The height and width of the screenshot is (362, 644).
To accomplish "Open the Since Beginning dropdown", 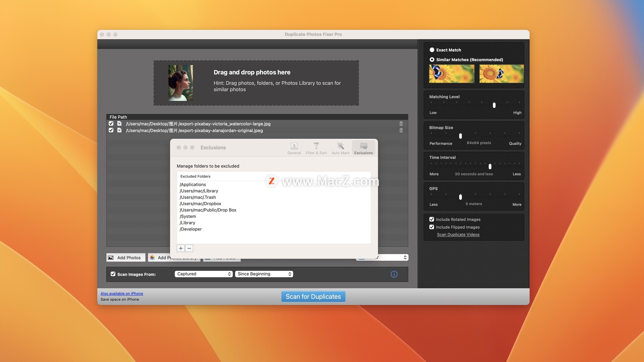I will click(x=264, y=274).
